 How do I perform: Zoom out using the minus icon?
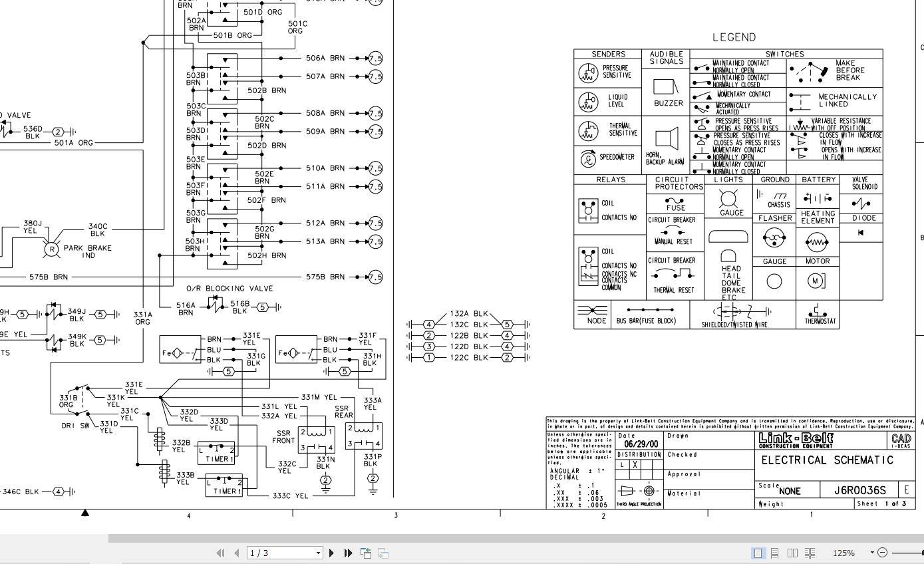click(883, 553)
